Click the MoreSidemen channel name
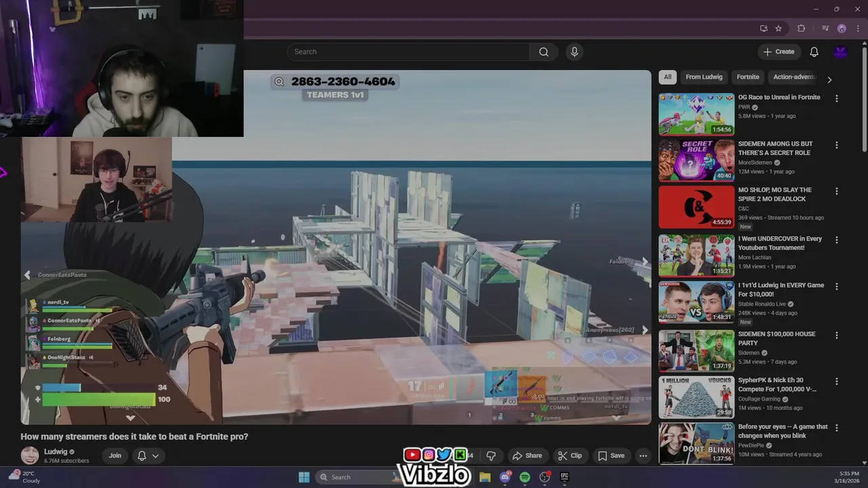This screenshot has height=488, width=868. click(755, 163)
